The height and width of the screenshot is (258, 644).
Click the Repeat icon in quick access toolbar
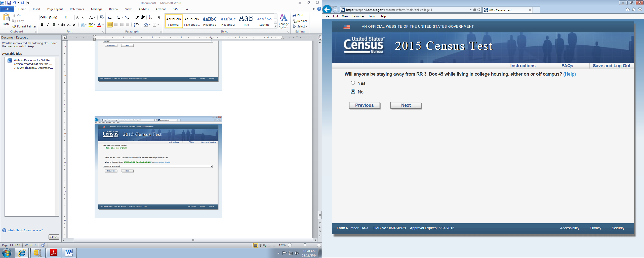[x=23, y=3]
